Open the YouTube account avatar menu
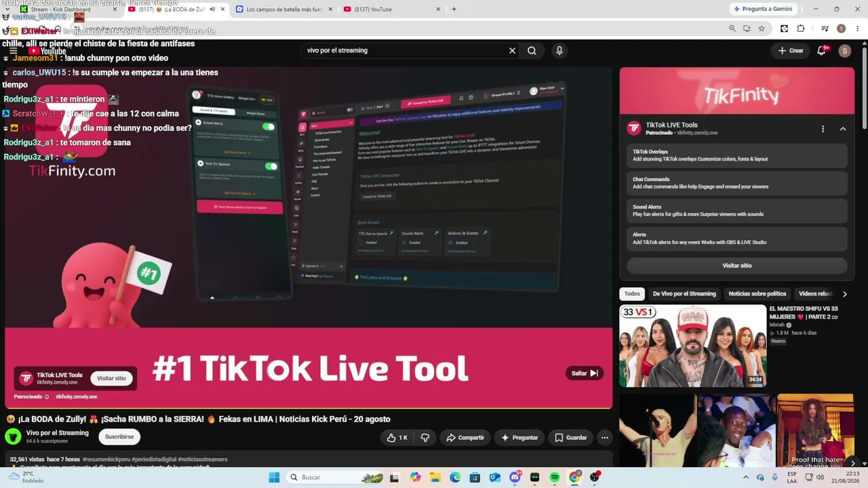Viewport: 868px width, 488px height. [x=844, y=51]
